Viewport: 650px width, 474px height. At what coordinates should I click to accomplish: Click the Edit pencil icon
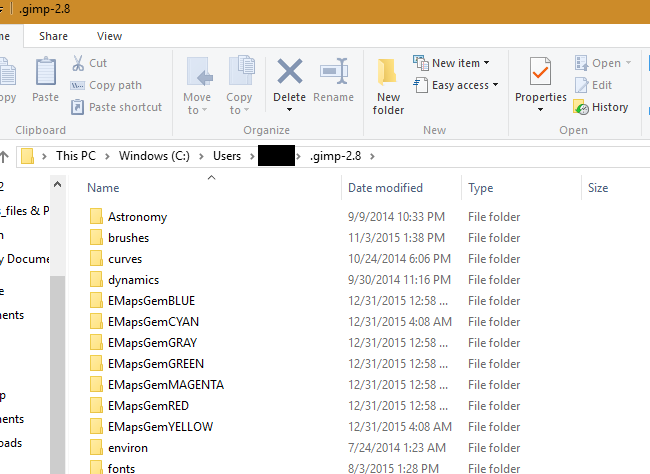tap(581, 85)
